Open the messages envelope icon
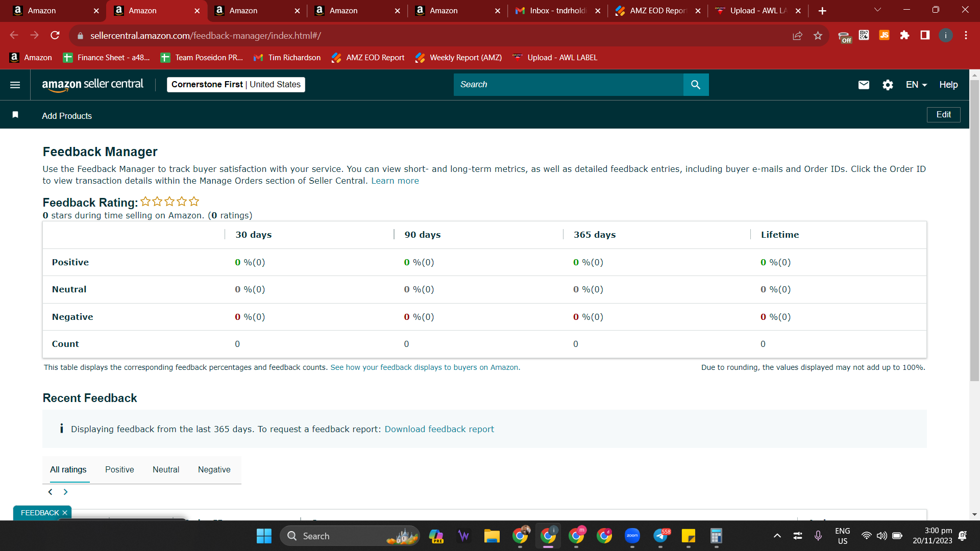The height and width of the screenshot is (551, 980). [x=864, y=85]
